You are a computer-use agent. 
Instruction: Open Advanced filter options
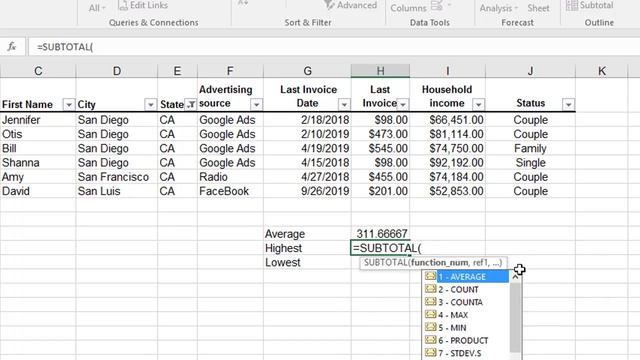[351, 5]
